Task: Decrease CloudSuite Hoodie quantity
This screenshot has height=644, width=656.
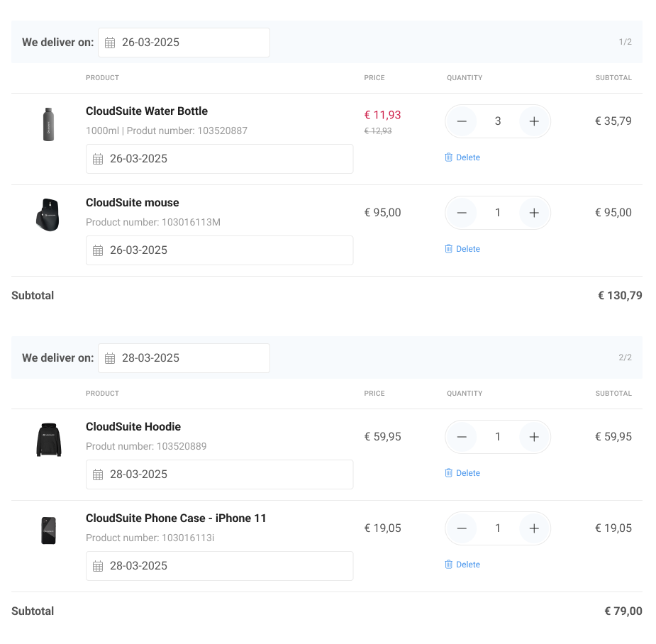Action: [x=462, y=437]
